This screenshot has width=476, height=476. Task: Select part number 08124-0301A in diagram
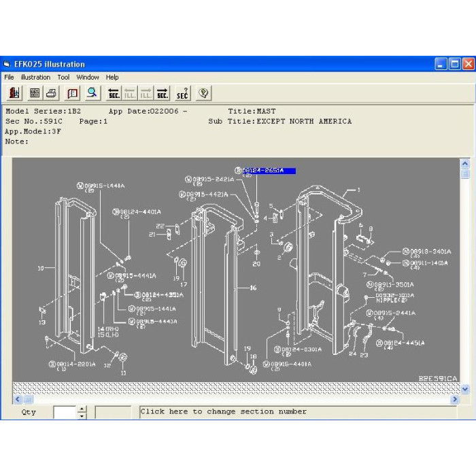(301, 350)
